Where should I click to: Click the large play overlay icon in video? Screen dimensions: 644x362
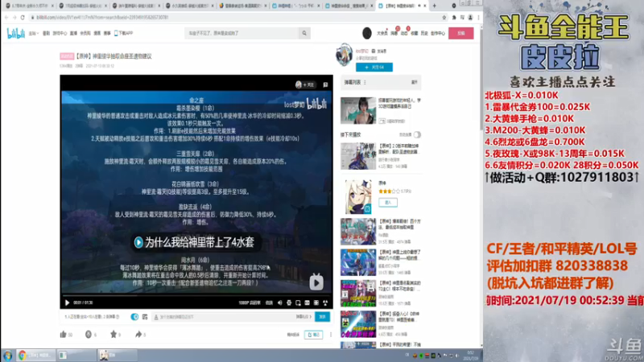tap(316, 282)
